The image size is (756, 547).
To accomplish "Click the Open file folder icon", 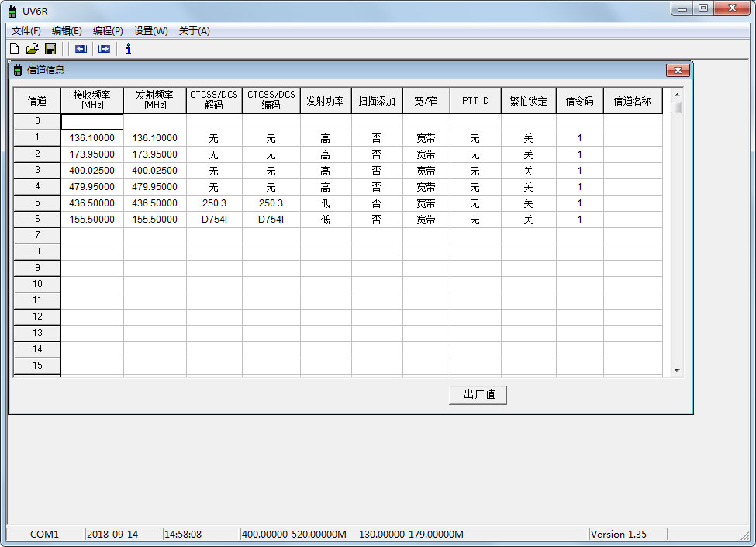I will click(x=33, y=49).
